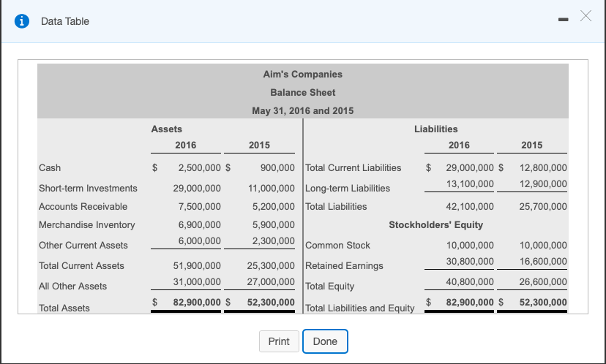Click Total Current Assets 2015 value 25,300,000
Viewport: 606px width, 364px height.
click(x=271, y=266)
